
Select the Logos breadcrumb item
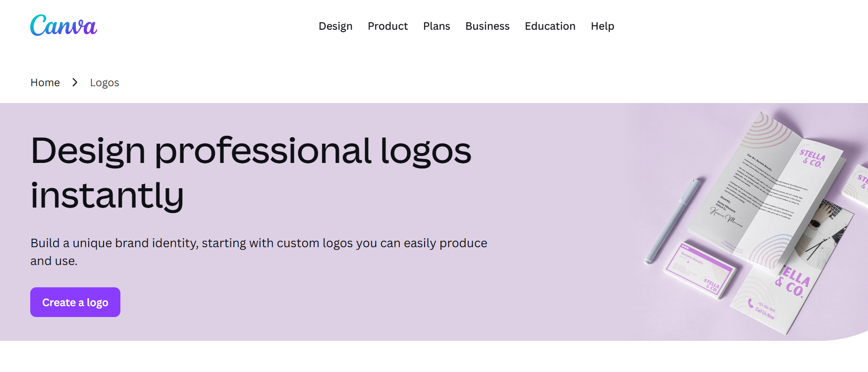point(105,82)
